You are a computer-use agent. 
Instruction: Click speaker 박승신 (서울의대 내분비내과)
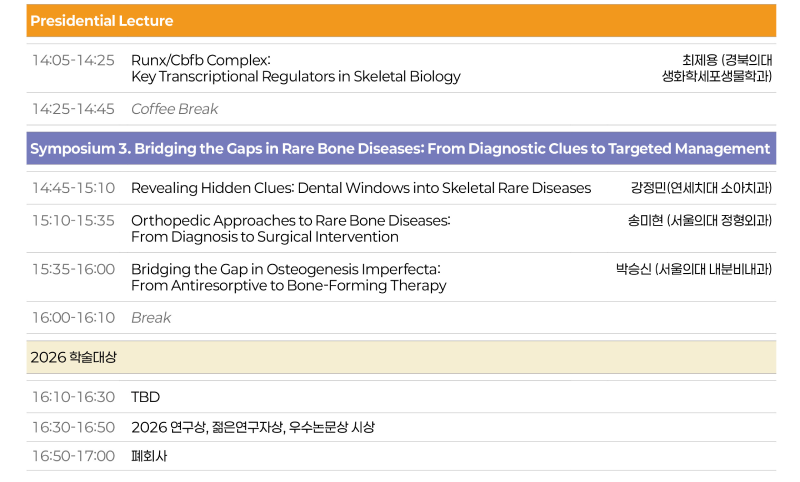tap(694, 269)
